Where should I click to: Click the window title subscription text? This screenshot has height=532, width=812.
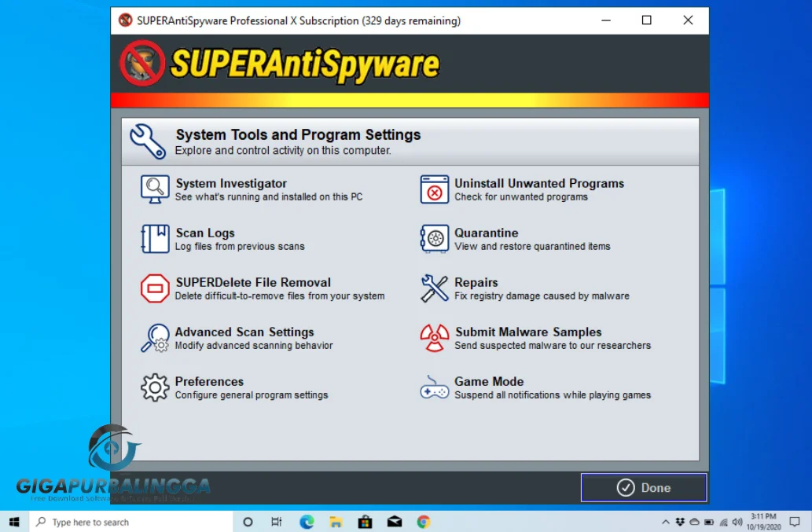(298, 20)
